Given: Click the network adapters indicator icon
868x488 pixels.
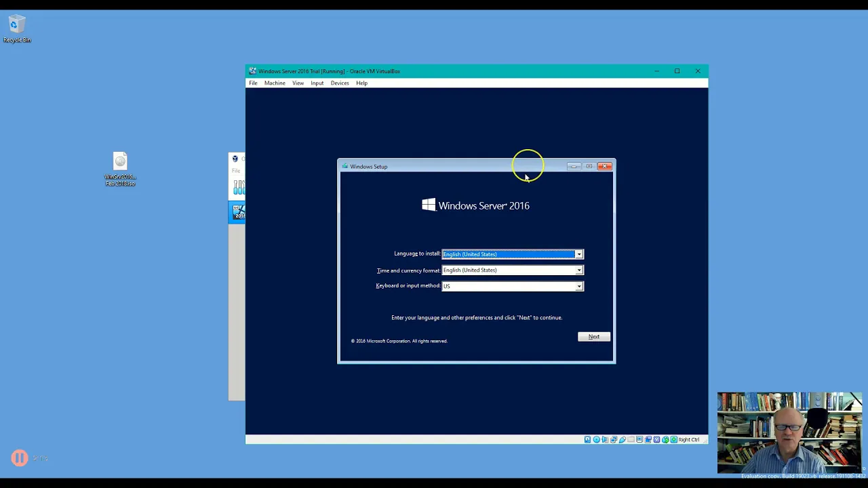Looking at the screenshot, I should click(614, 440).
